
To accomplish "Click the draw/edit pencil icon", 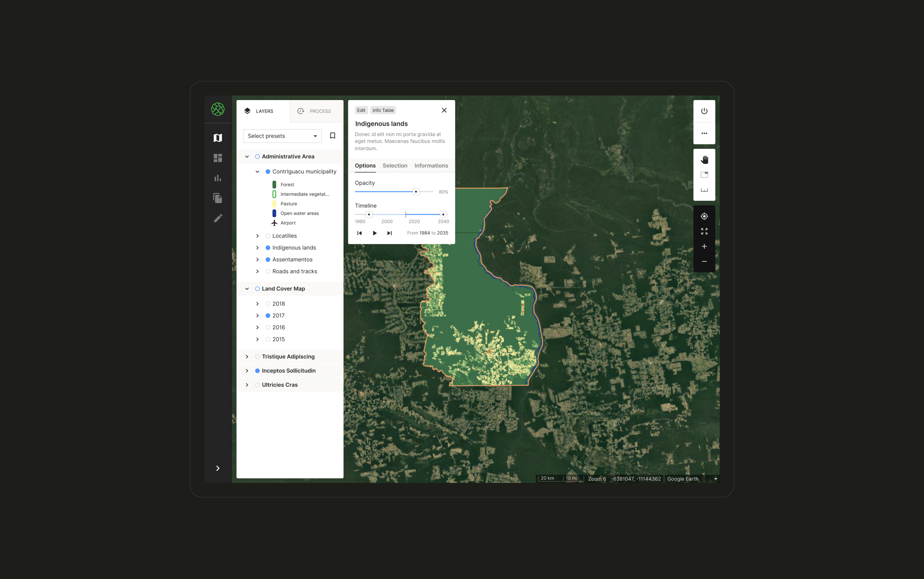I will [219, 218].
